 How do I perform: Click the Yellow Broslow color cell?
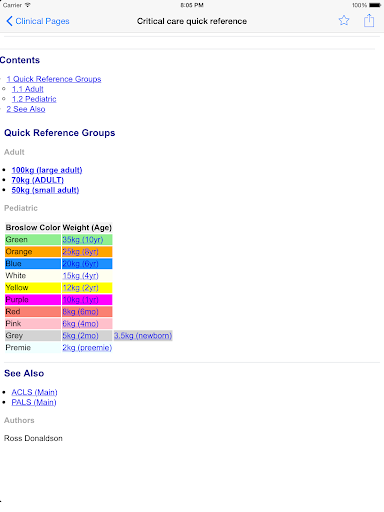[x=33, y=288]
